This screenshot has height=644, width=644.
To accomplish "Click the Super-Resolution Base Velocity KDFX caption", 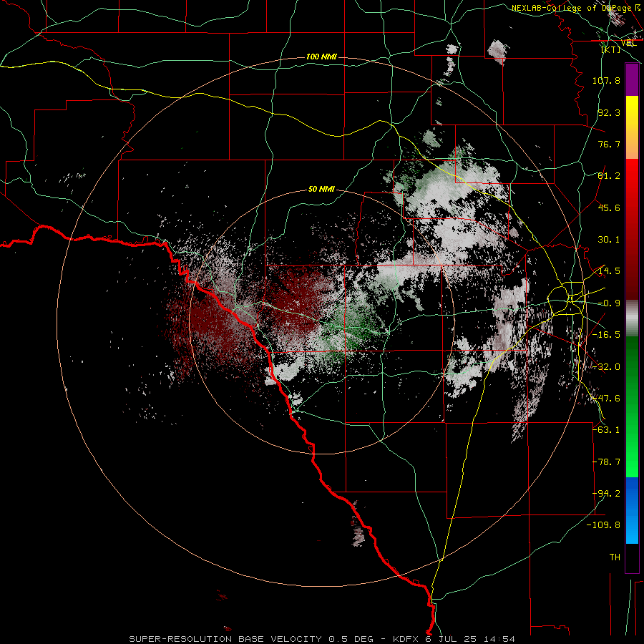I will [322, 639].
